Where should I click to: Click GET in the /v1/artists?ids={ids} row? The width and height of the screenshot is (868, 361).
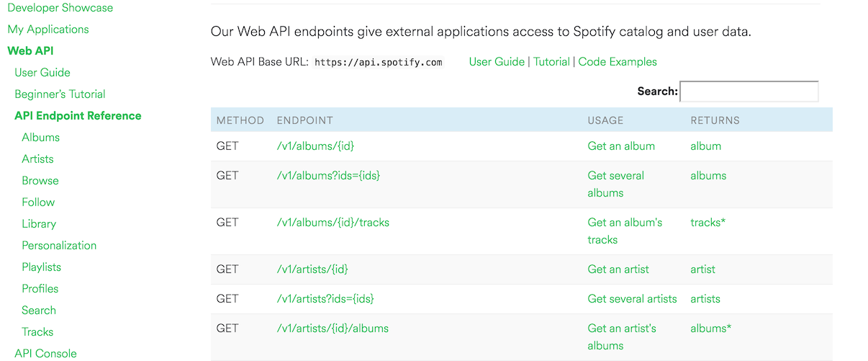click(x=227, y=299)
